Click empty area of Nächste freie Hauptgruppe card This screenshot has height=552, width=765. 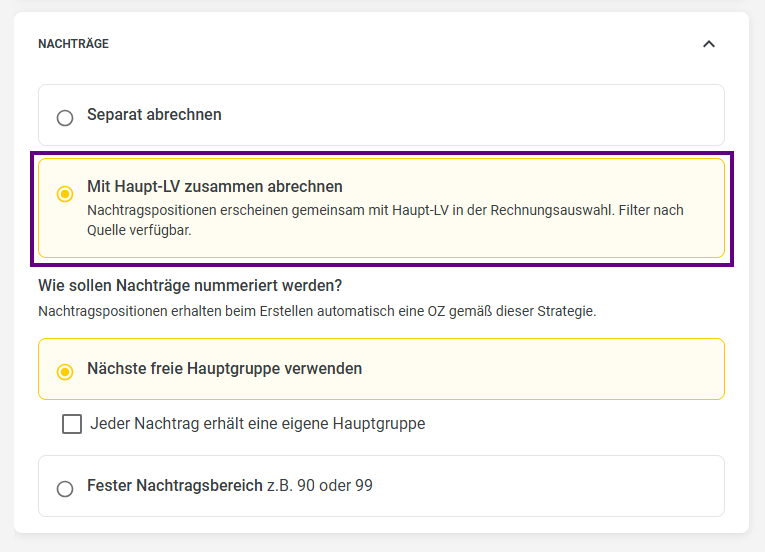(542, 369)
